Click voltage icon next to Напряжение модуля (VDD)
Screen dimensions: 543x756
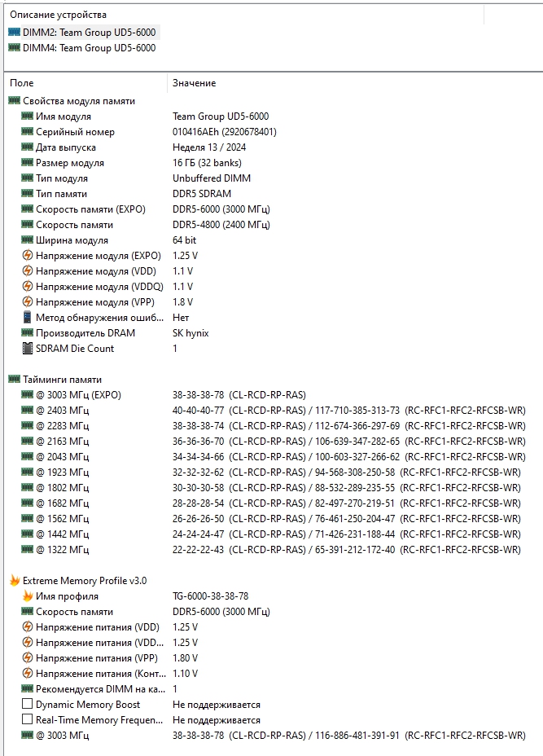click(x=28, y=270)
